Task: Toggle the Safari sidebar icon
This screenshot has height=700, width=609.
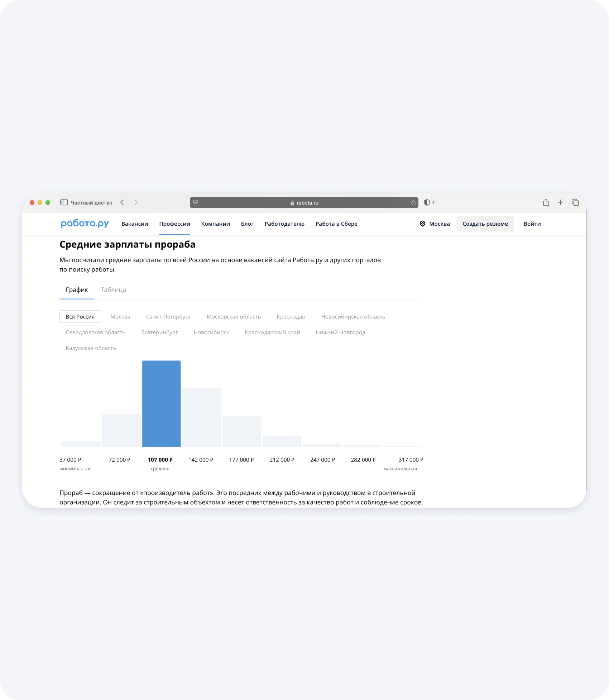Action: coord(64,202)
